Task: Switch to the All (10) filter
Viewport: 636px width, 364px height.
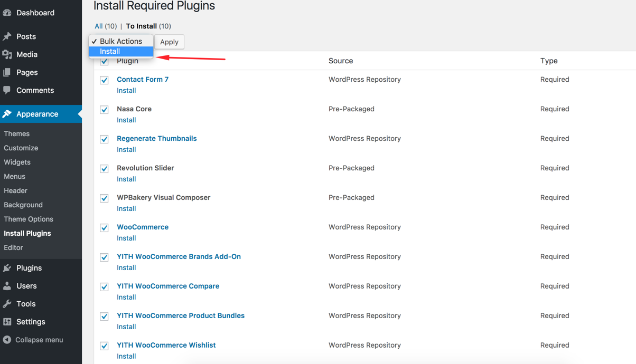Action: tap(106, 26)
